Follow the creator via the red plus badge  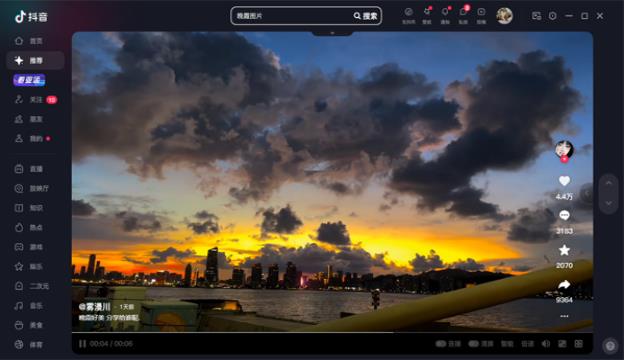tap(564, 159)
